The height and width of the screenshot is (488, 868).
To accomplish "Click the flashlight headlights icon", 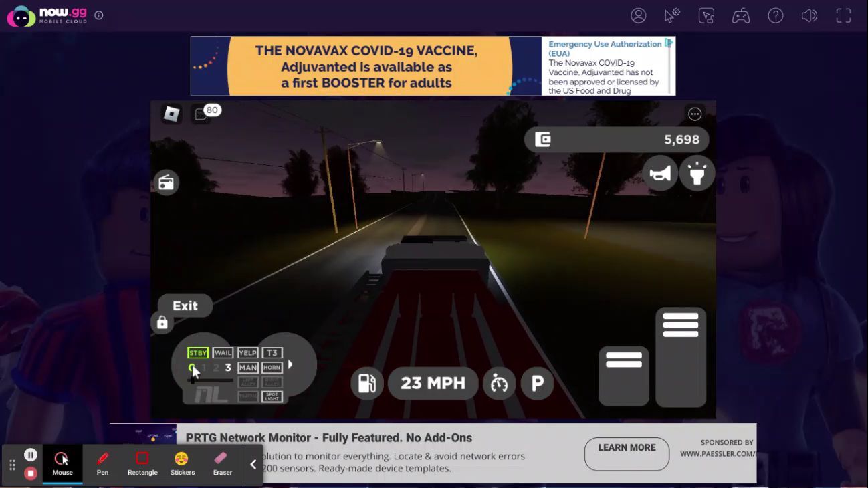I will [x=697, y=174].
